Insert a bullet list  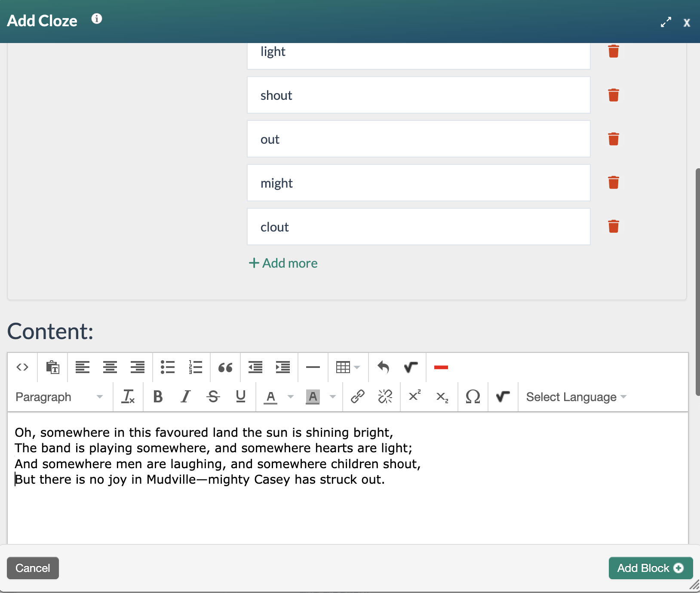[x=168, y=367]
